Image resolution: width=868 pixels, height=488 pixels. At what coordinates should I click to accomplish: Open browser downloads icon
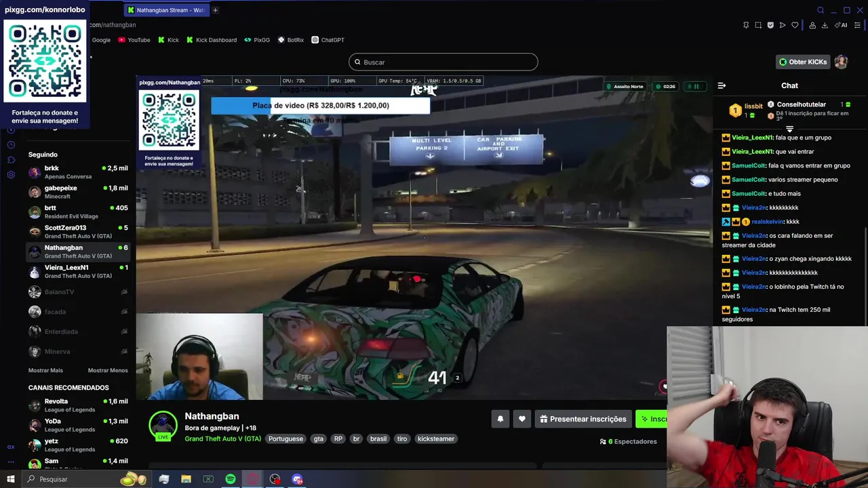(825, 25)
